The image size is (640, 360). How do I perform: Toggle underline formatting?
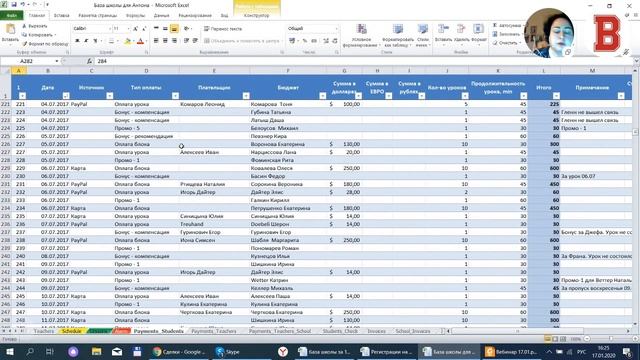(95, 41)
